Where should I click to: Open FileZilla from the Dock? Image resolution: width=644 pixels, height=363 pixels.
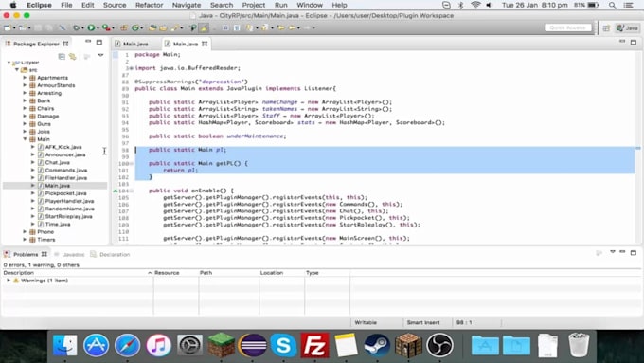pos(314,345)
